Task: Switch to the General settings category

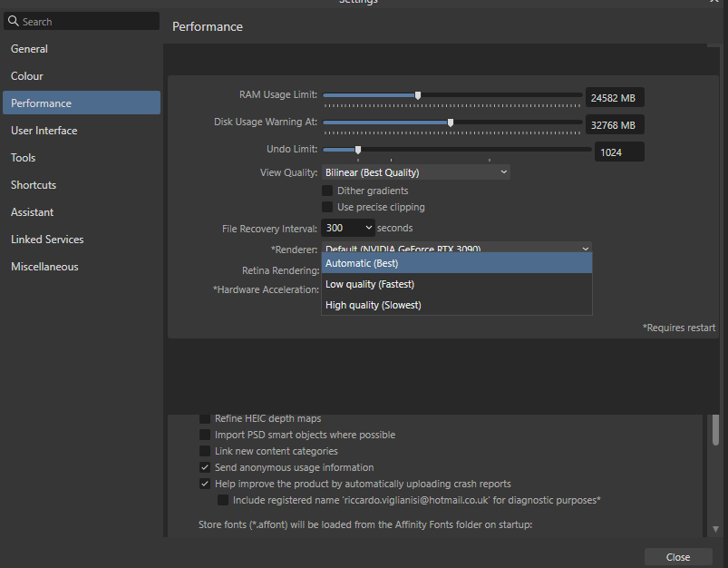Action: click(29, 48)
